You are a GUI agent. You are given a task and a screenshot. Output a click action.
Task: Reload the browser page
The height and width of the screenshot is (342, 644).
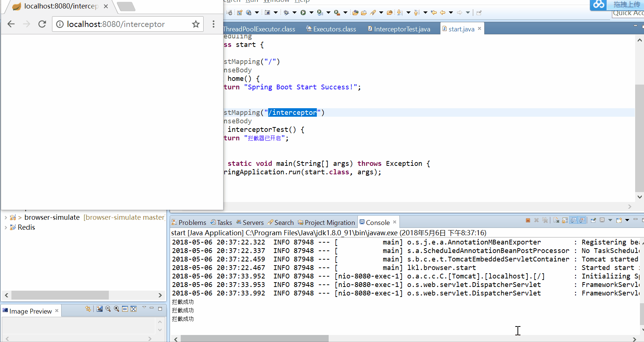[x=42, y=24]
